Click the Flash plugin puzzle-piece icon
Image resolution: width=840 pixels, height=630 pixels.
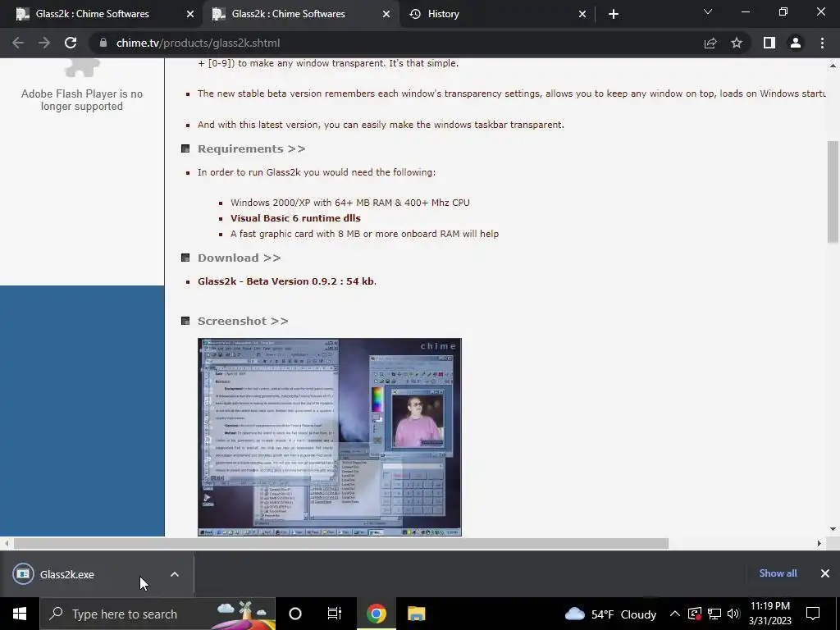point(82,67)
